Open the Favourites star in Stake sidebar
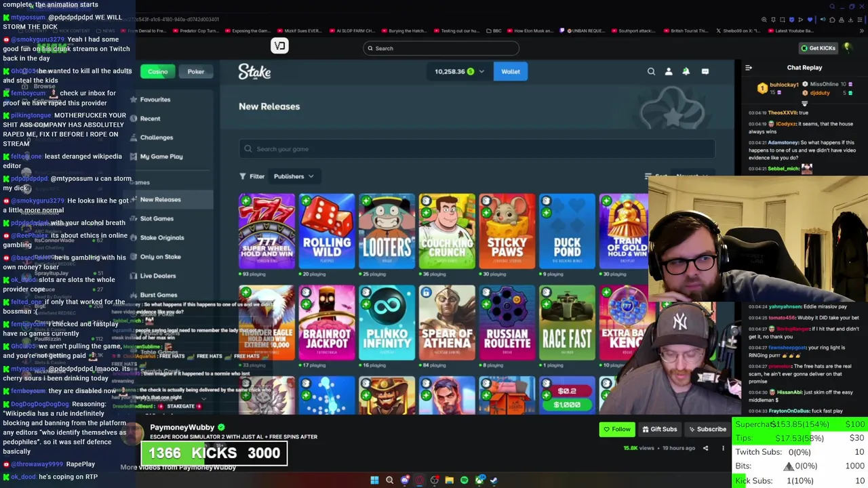 (x=134, y=100)
